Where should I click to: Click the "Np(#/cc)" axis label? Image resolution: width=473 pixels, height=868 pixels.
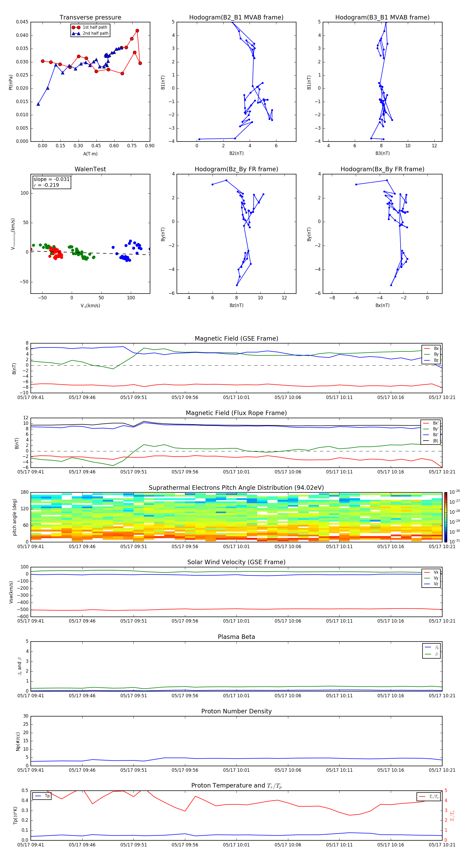coord(18,741)
